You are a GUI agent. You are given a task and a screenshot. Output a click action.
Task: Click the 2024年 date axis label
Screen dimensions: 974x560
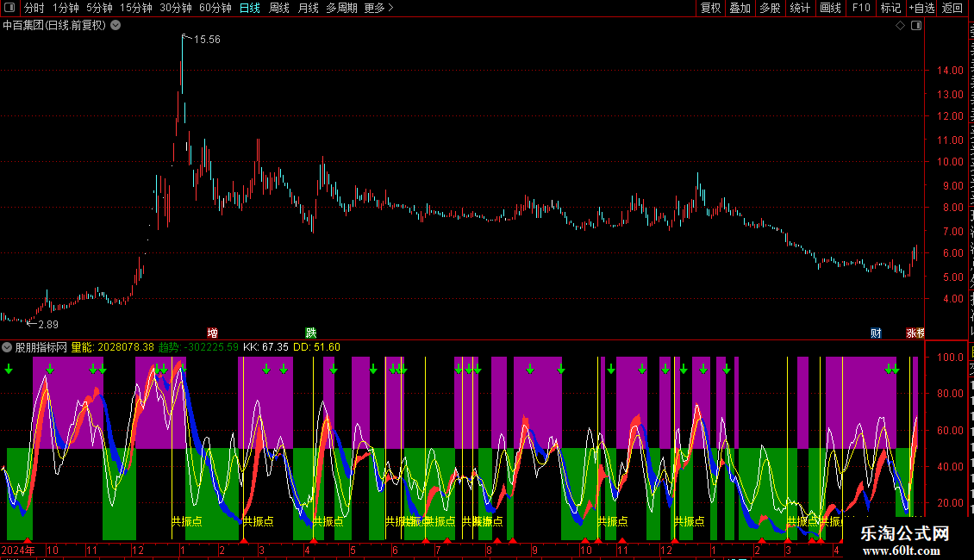point(18,550)
